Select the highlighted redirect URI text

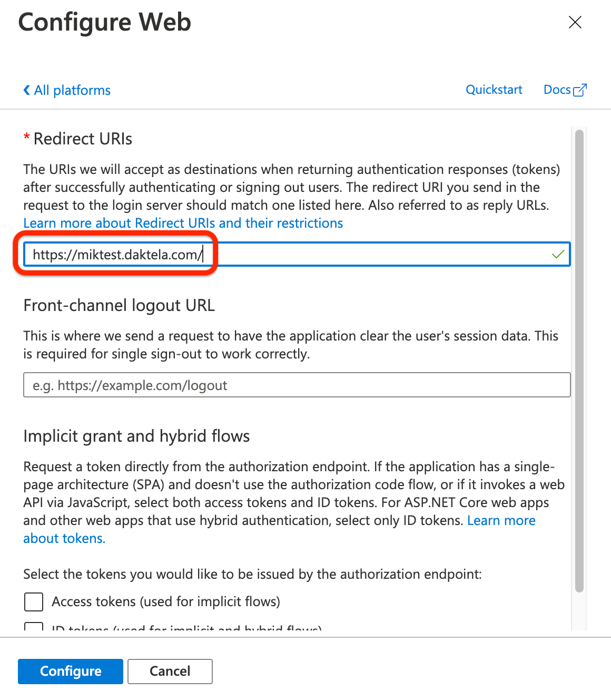(x=117, y=254)
